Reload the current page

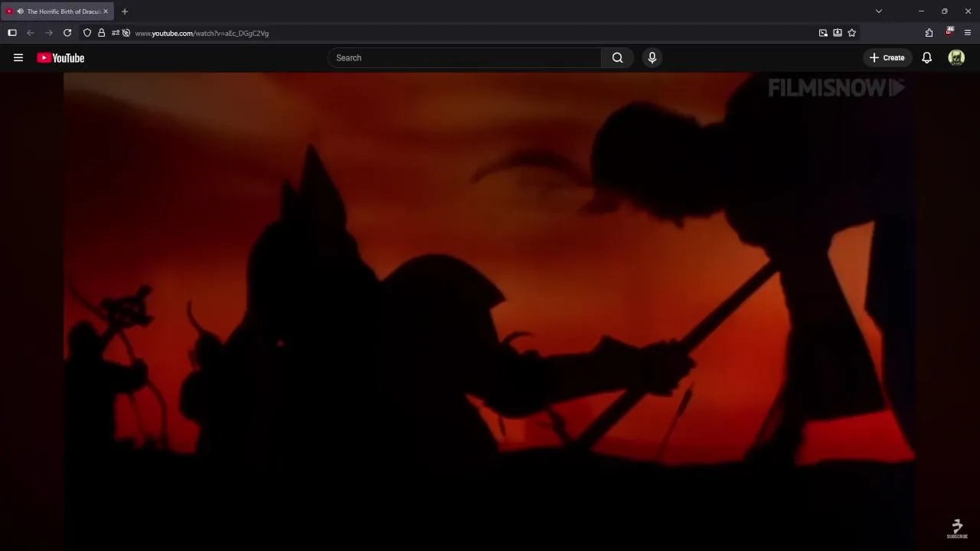(67, 33)
